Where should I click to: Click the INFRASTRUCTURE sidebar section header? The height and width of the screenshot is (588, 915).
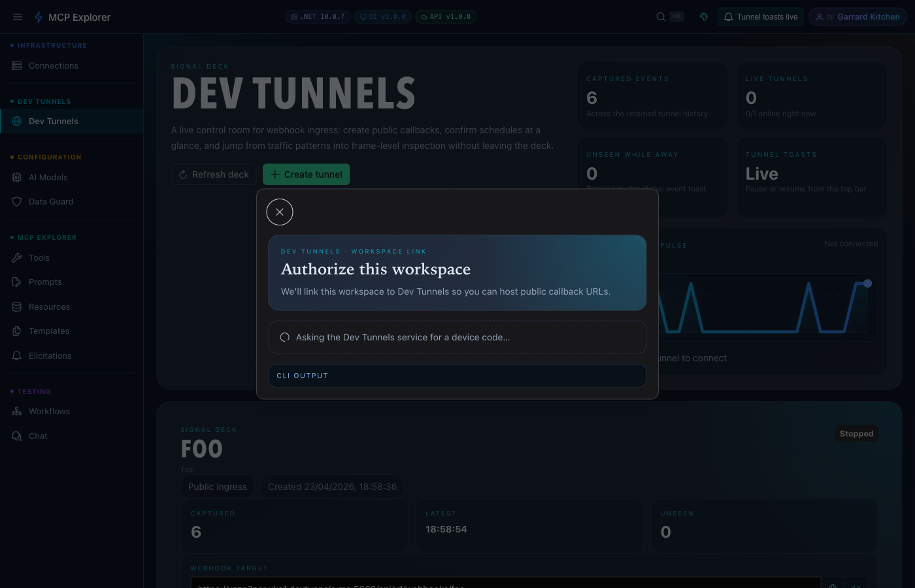click(52, 46)
